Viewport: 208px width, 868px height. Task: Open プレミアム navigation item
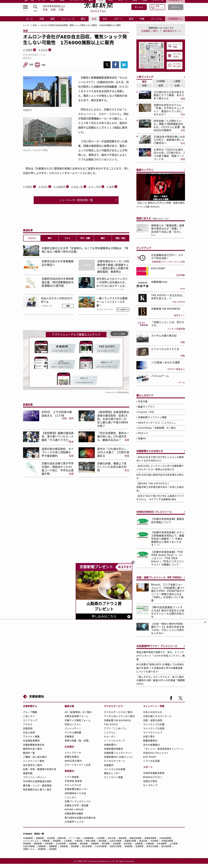pyautogui.click(x=156, y=19)
